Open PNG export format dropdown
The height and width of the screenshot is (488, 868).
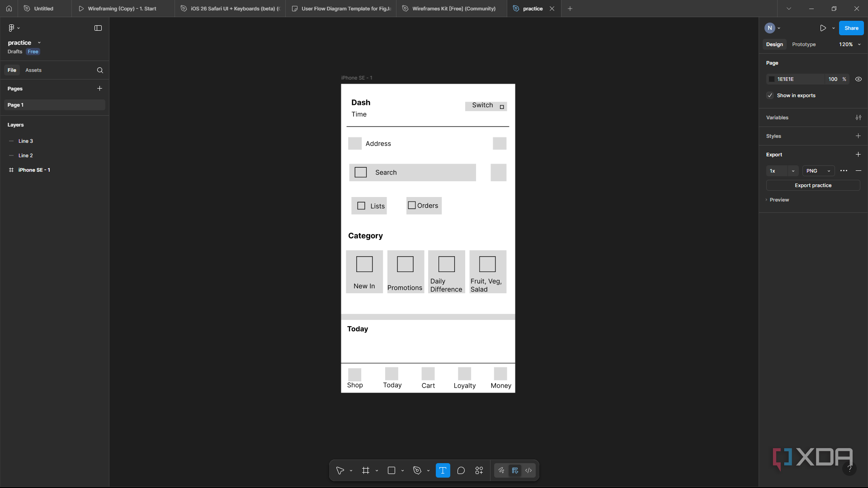818,171
